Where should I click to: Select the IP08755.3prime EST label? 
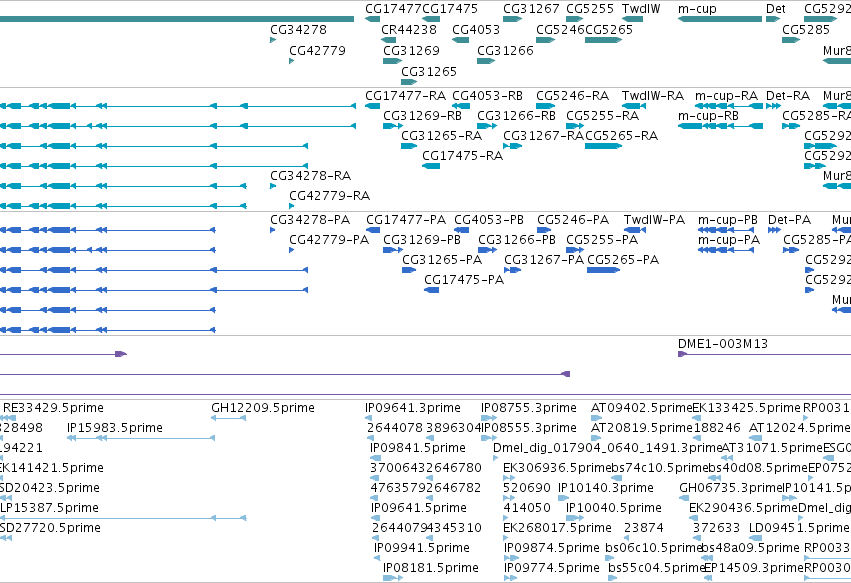tap(529, 408)
